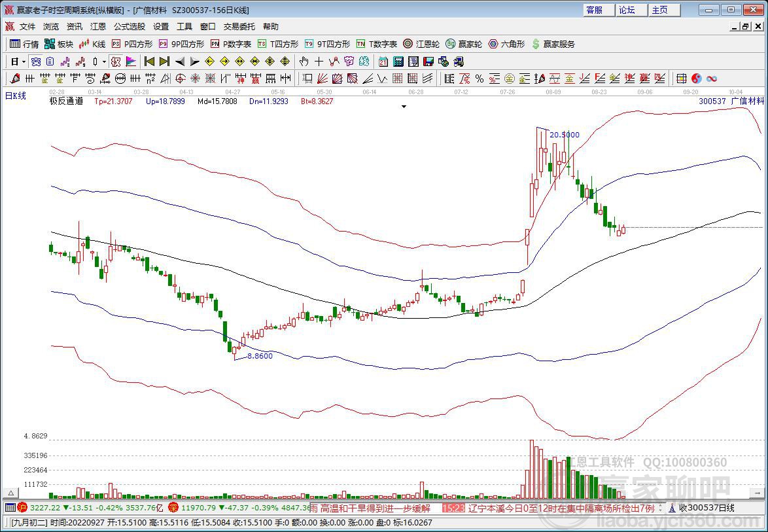Open the calculator icon

398,62
